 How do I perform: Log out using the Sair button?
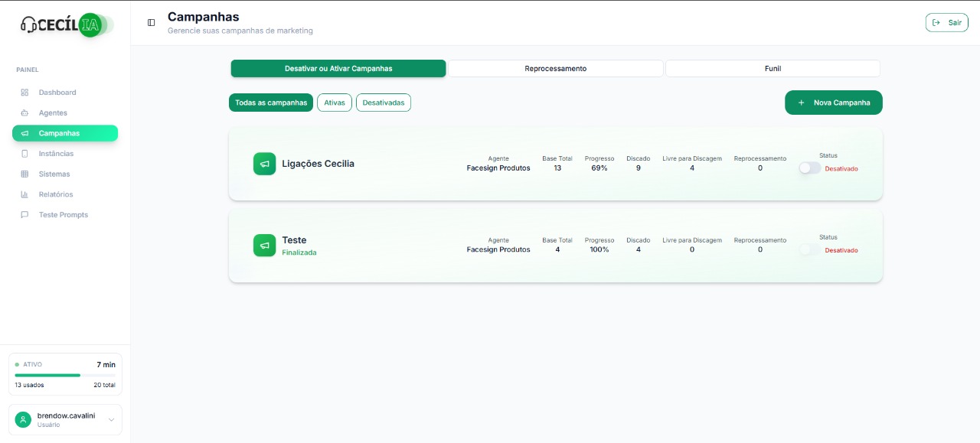[946, 23]
